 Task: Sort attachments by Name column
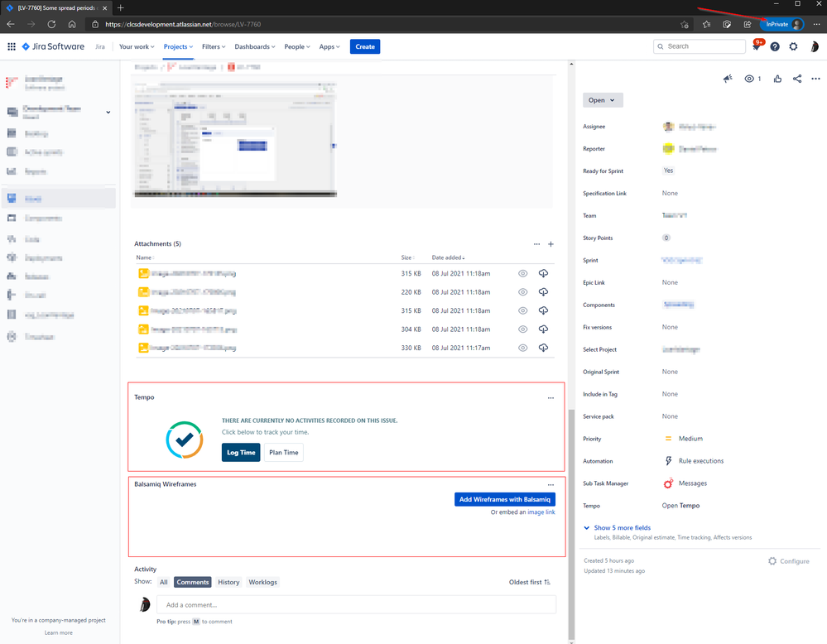point(145,257)
